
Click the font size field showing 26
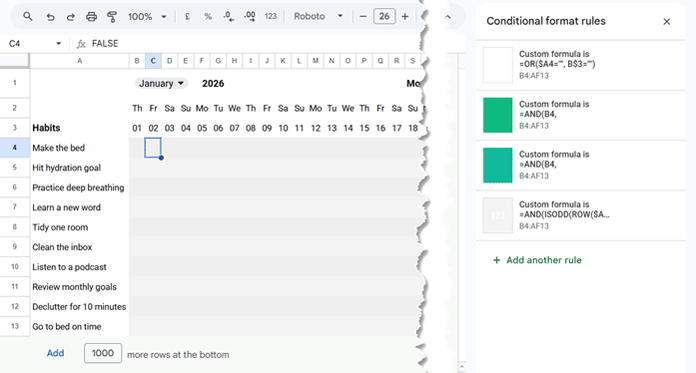pyautogui.click(x=384, y=17)
